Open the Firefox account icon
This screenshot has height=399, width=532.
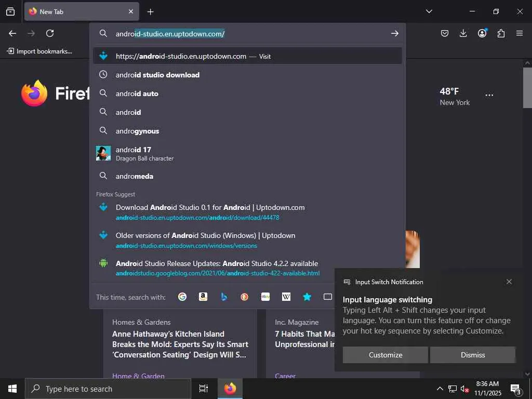point(482,33)
